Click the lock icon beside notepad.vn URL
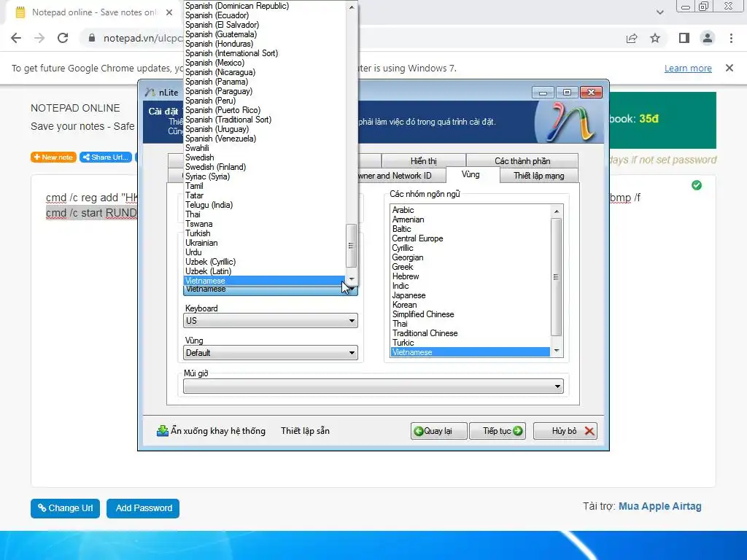The height and width of the screenshot is (560, 747). pos(91,38)
